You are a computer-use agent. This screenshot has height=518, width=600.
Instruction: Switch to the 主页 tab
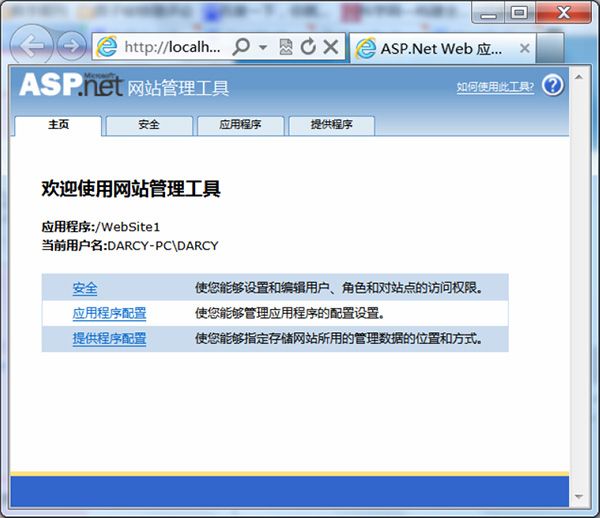click(x=58, y=125)
